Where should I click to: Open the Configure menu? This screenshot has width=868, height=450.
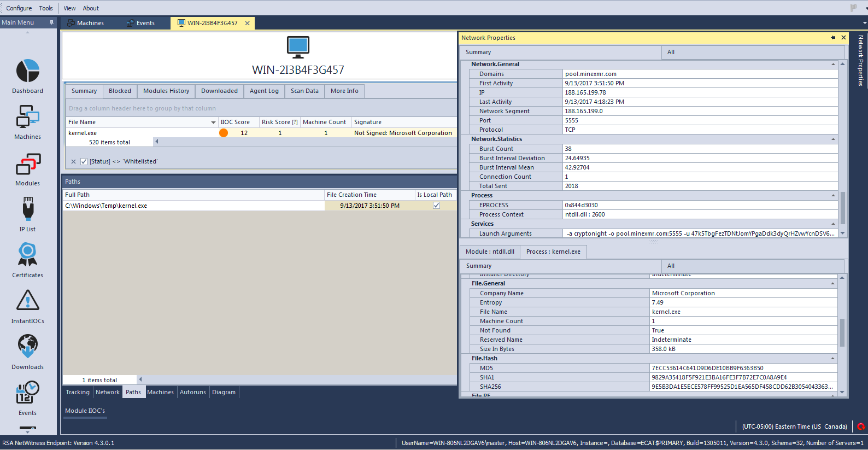19,8
